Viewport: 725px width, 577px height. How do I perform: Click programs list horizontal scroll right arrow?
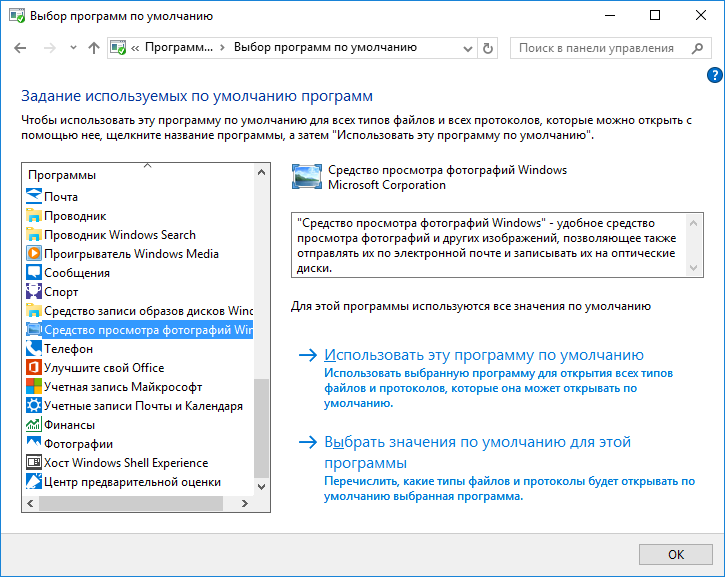point(245,503)
